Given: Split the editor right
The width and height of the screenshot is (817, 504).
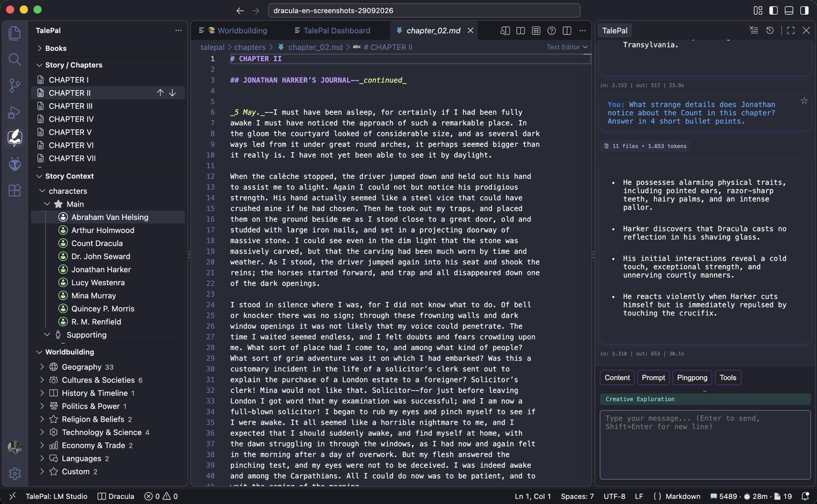Looking at the screenshot, I should [x=567, y=31].
